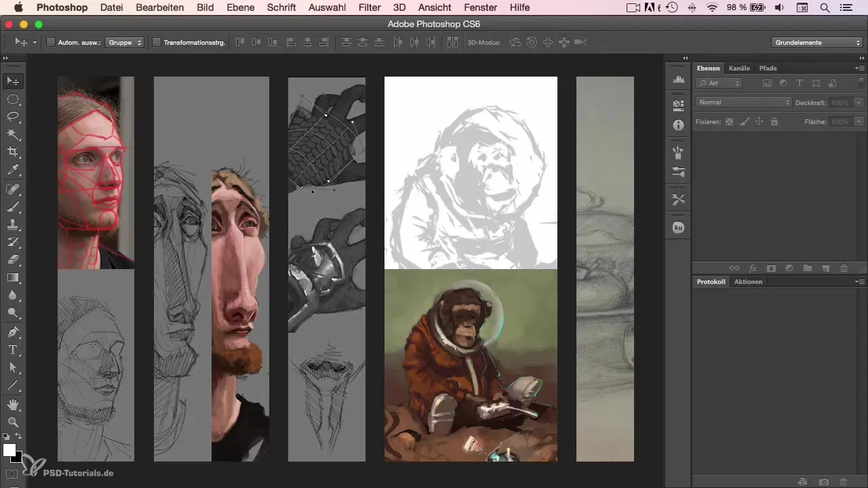The image size is (868, 488).
Task: Open the Deckkraft opacity dropdown arrow
Action: point(859,102)
